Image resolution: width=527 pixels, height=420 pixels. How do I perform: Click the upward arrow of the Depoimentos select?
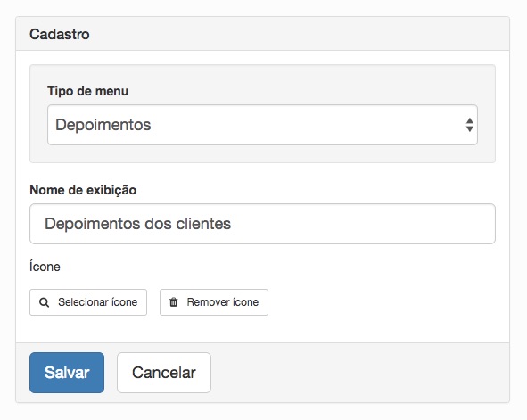coord(470,121)
